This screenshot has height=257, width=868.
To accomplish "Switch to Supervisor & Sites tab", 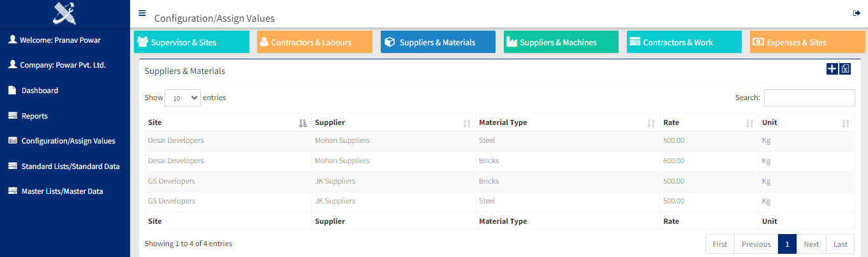I will pos(191,42).
